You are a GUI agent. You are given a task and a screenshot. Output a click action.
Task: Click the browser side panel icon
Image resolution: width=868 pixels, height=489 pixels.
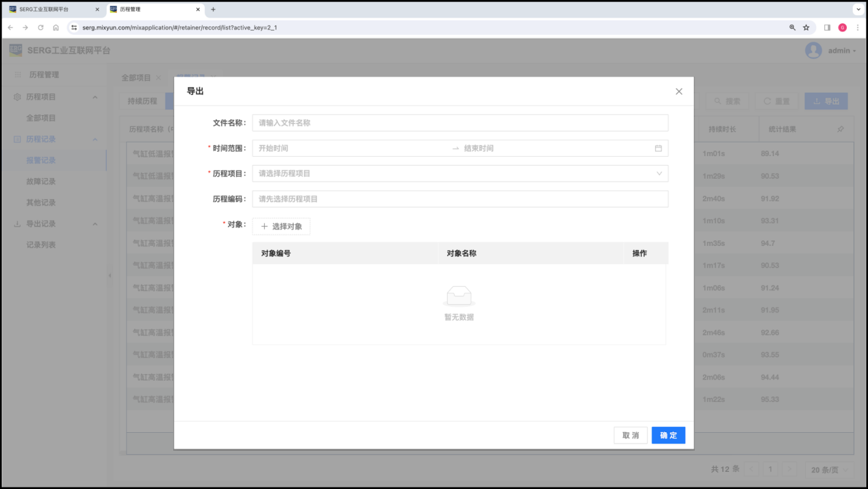(x=827, y=27)
